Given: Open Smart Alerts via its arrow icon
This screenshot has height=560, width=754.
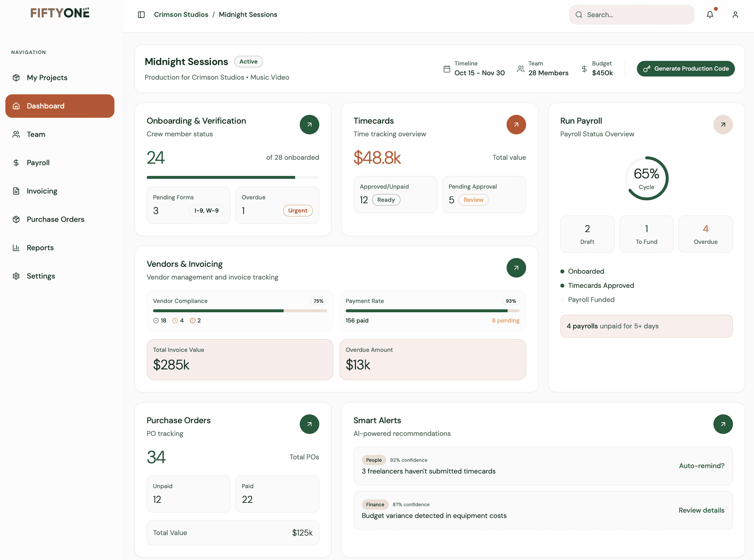Looking at the screenshot, I should (x=723, y=424).
